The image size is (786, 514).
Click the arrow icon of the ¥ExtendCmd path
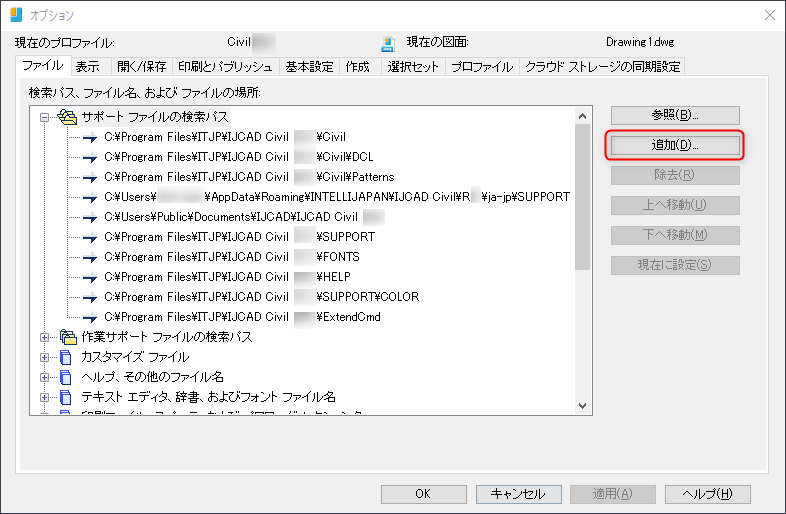pyautogui.click(x=90, y=317)
